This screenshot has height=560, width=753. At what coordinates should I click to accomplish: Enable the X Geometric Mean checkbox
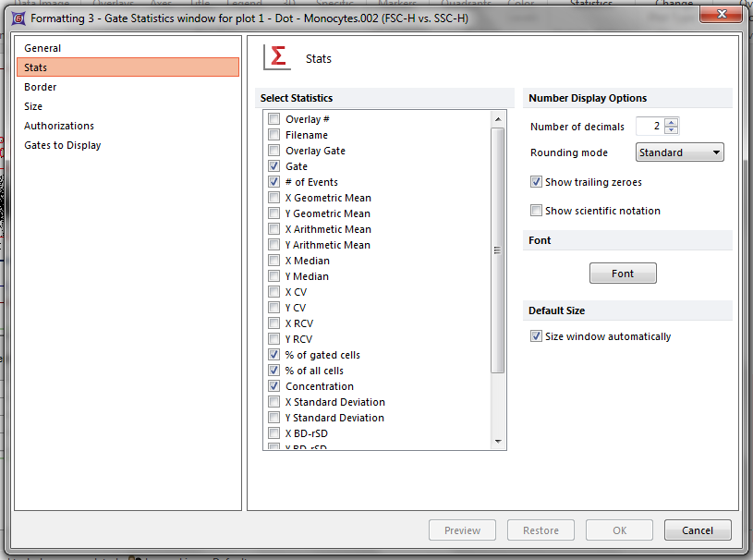tap(274, 198)
